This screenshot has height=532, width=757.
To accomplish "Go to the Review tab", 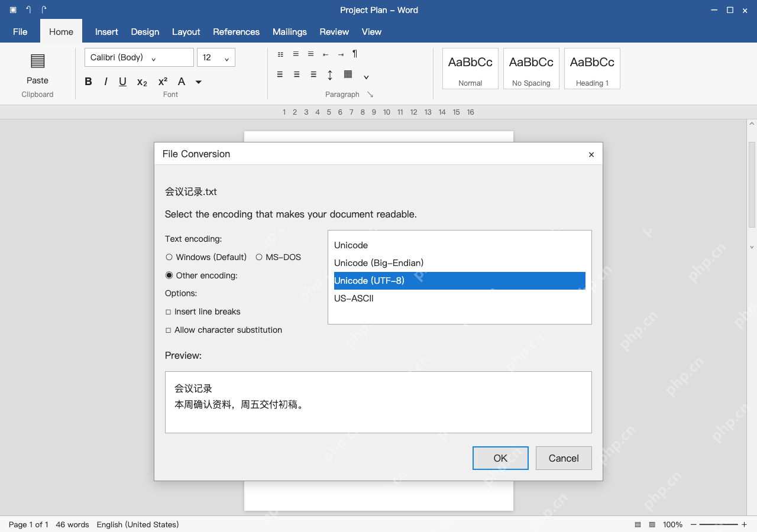I will coord(334,31).
